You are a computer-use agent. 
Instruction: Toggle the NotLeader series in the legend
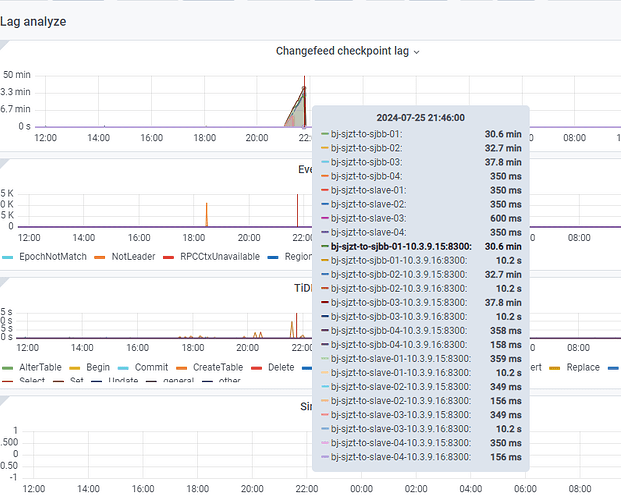click(x=134, y=257)
